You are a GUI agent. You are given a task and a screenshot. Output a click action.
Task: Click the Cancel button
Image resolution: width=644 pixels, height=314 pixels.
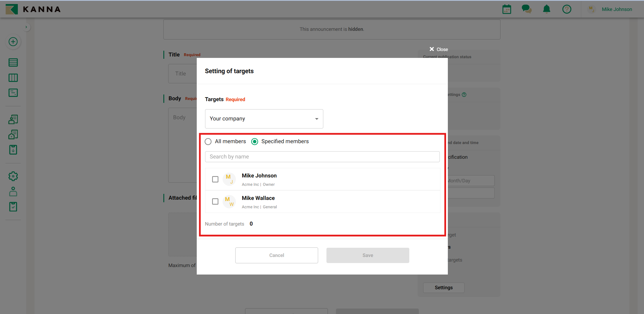click(276, 255)
